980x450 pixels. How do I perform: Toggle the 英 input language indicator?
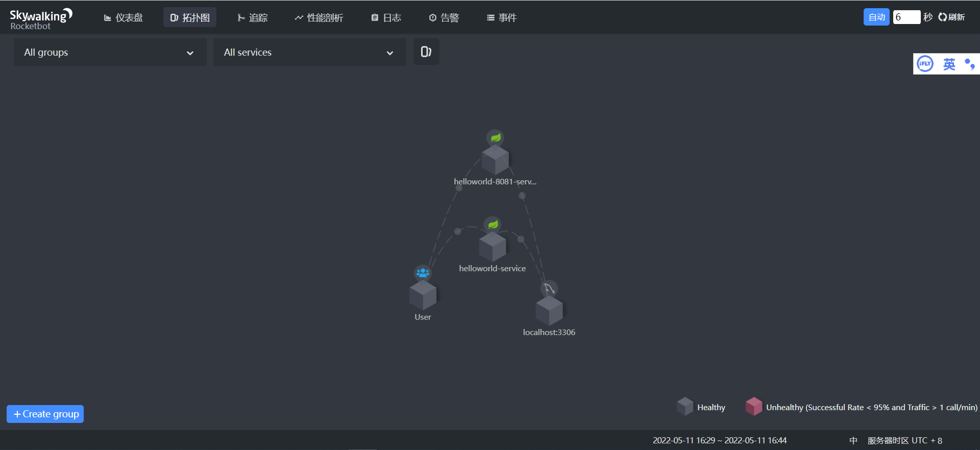[949, 64]
